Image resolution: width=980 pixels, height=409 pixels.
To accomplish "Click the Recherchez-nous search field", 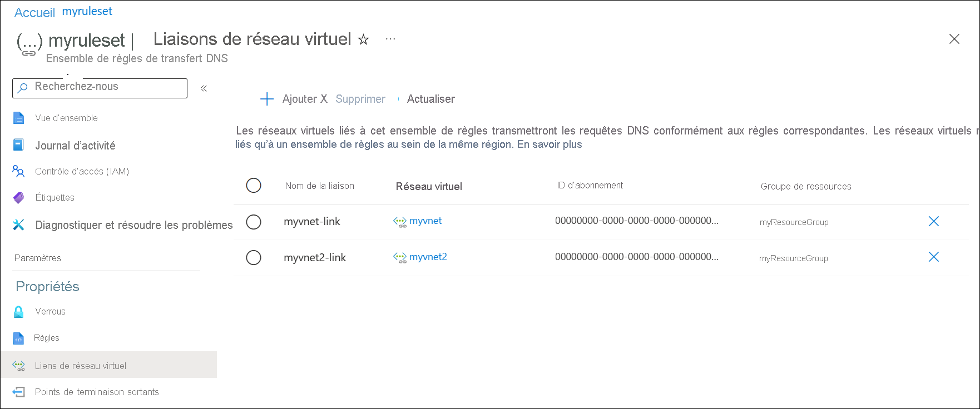I will pyautogui.click(x=100, y=88).
